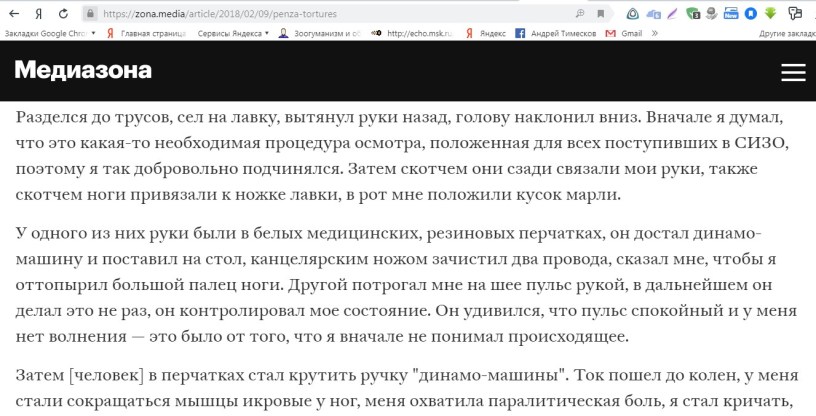The width and height of the screenshot is (816, 416).
Task: Click the browser back arrow
Action: [x=14, y=14]
